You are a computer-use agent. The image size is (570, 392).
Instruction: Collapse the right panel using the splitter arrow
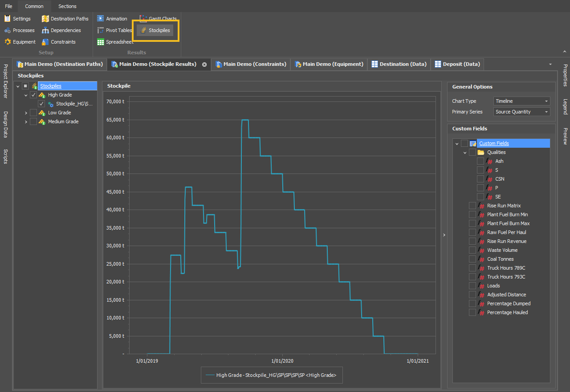tap(444, 235)
